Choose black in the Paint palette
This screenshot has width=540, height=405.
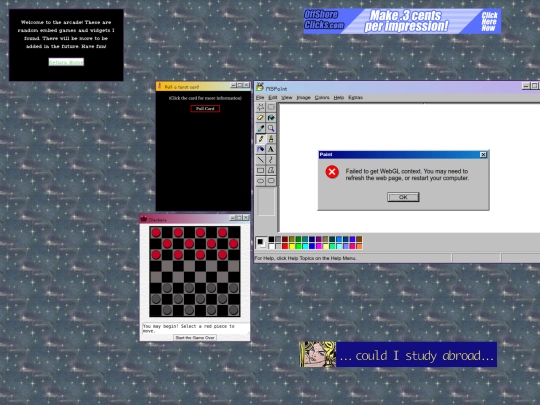pyautogui.click(x=271, y=239)
